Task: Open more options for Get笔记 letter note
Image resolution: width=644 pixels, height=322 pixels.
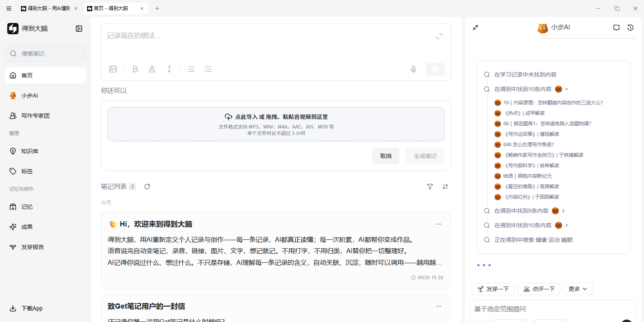Action: (438, 306)
